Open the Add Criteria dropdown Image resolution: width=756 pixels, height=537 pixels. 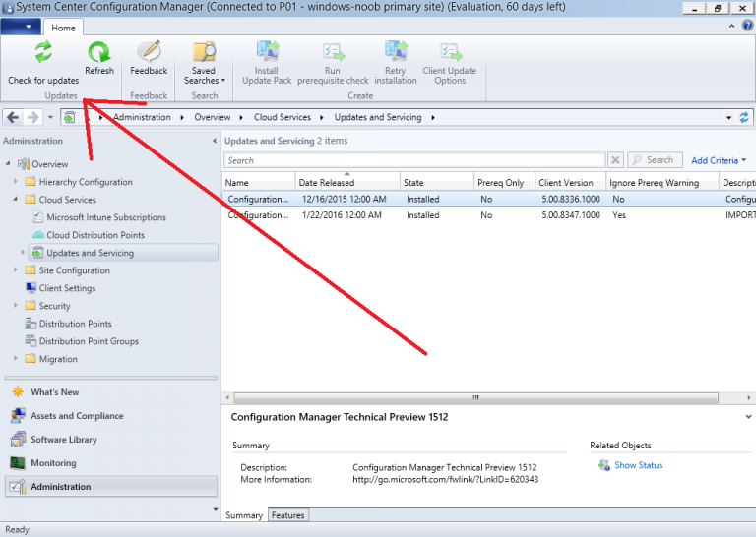pos(719,160)
